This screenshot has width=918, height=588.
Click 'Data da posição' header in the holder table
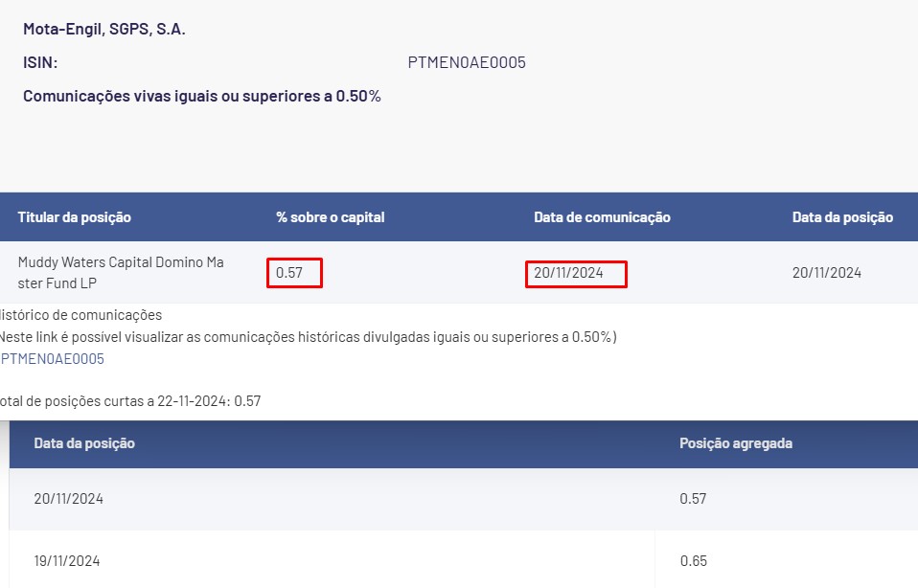tap(842, 217)
